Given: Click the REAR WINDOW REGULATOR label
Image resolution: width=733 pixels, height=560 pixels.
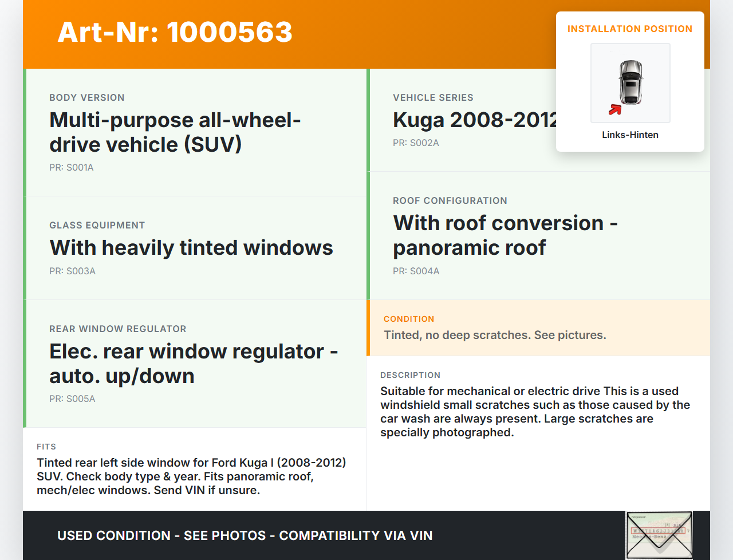Looking at the screenshot, I should [x=118, y=329].
